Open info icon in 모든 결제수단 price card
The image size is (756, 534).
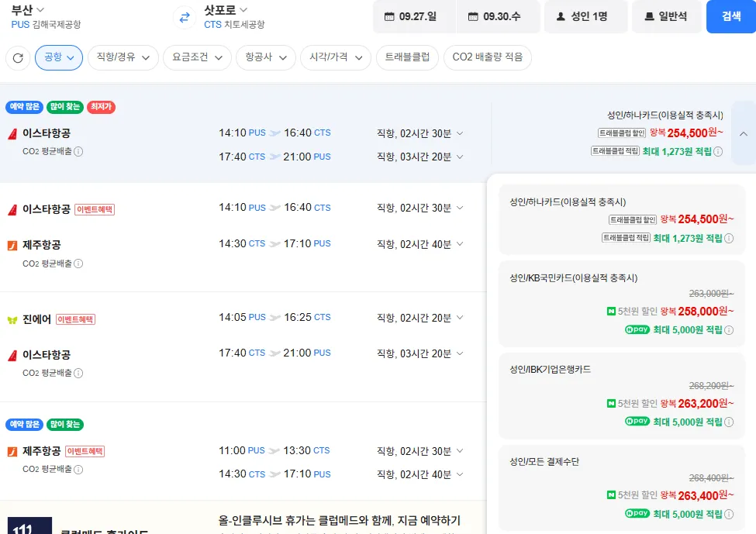729,515
